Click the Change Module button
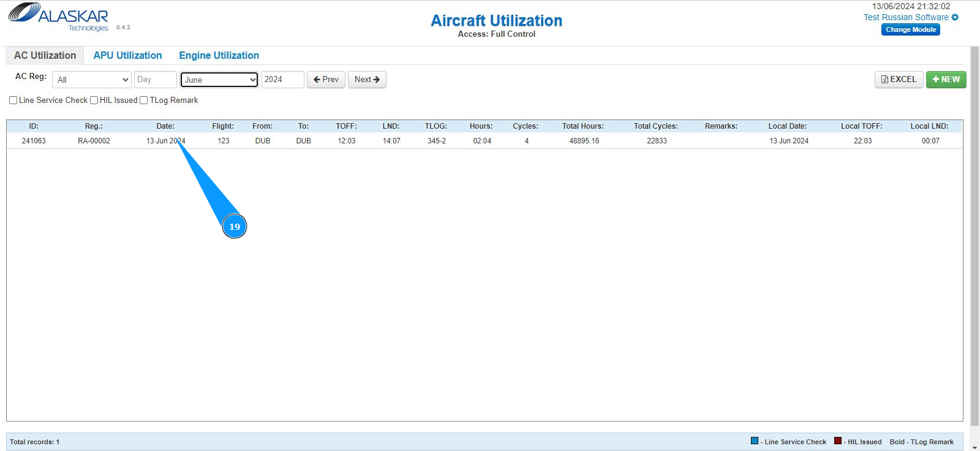The width and height of the screenshot is (980, 451). coord(911,29)
